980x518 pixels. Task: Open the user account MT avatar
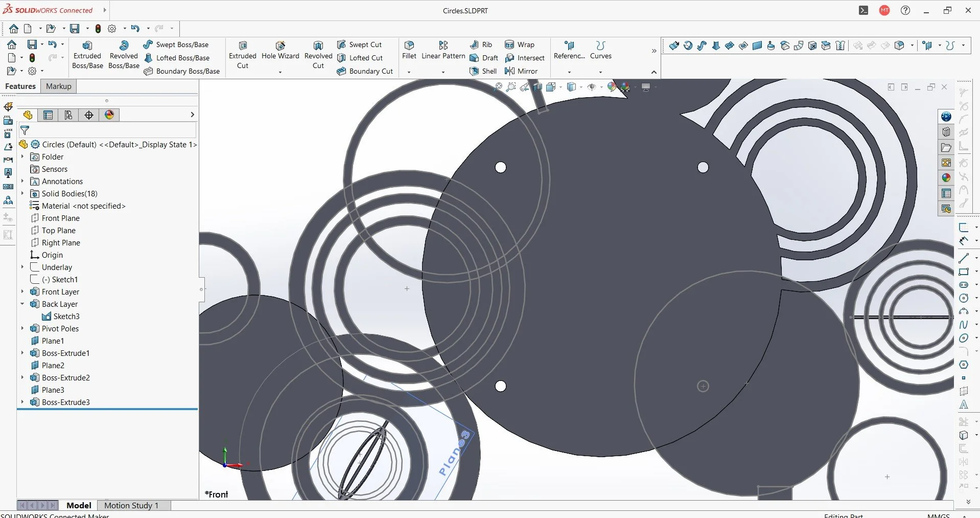[x=884, y=10]
